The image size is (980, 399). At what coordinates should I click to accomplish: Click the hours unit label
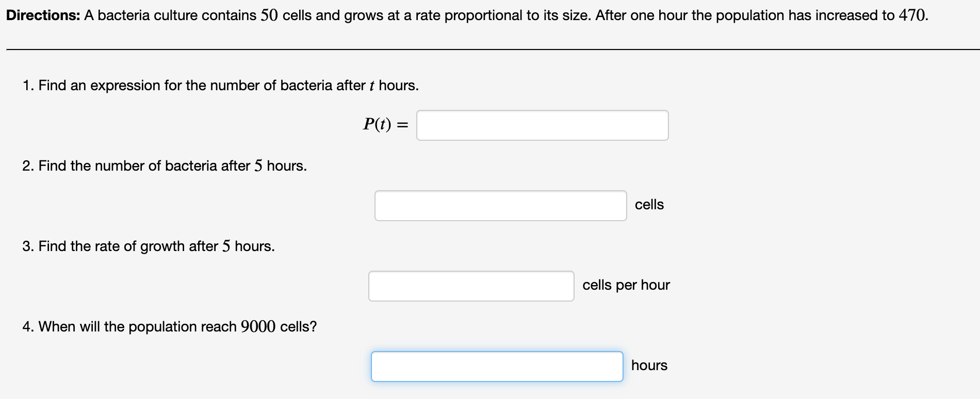(649, 365)
